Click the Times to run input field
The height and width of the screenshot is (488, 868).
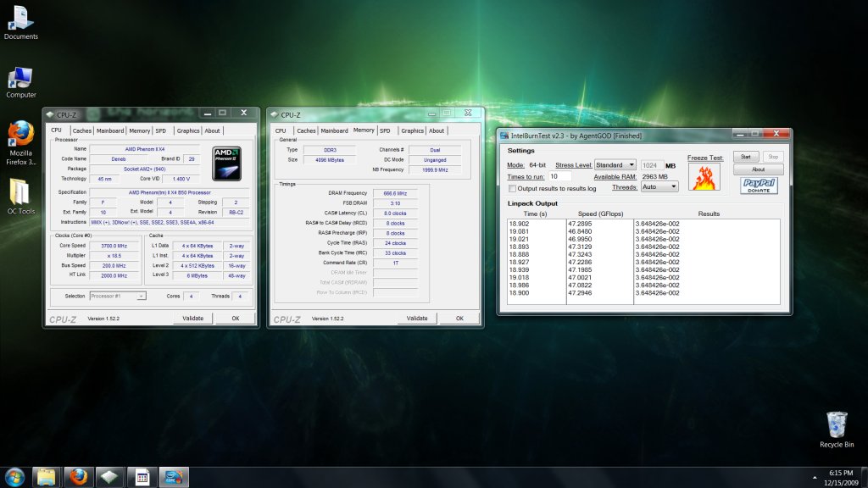[559, 176]
